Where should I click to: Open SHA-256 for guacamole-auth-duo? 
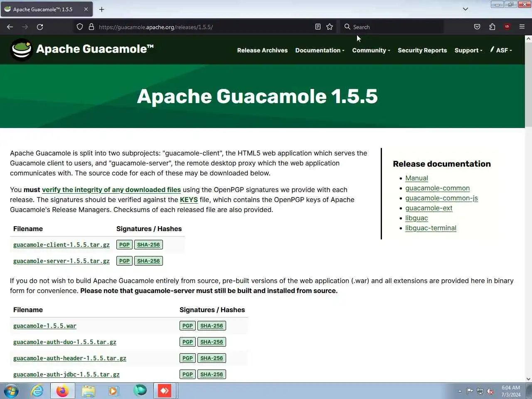pyautogui.click(x=212, y=342)
